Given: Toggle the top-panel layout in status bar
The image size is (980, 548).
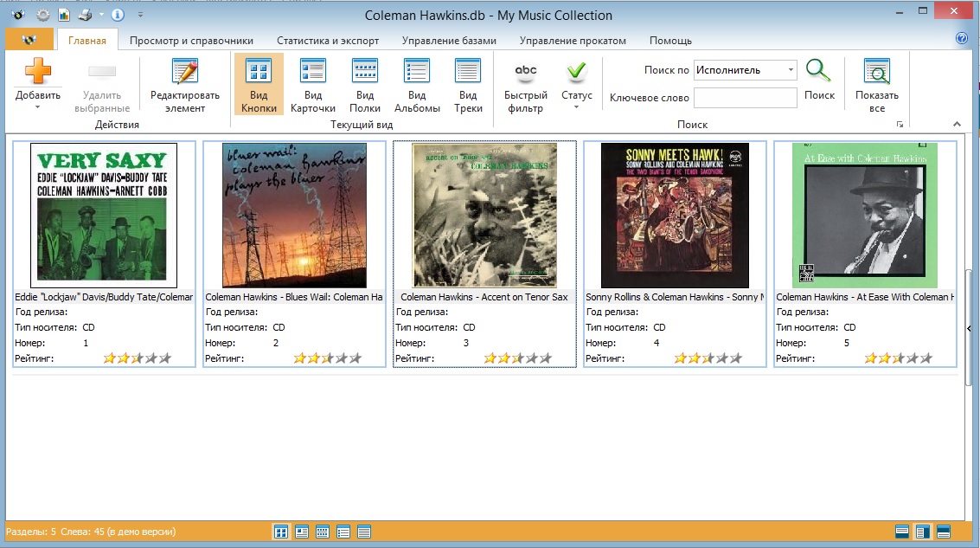Looking at the screenshot, I should point(944,532).
